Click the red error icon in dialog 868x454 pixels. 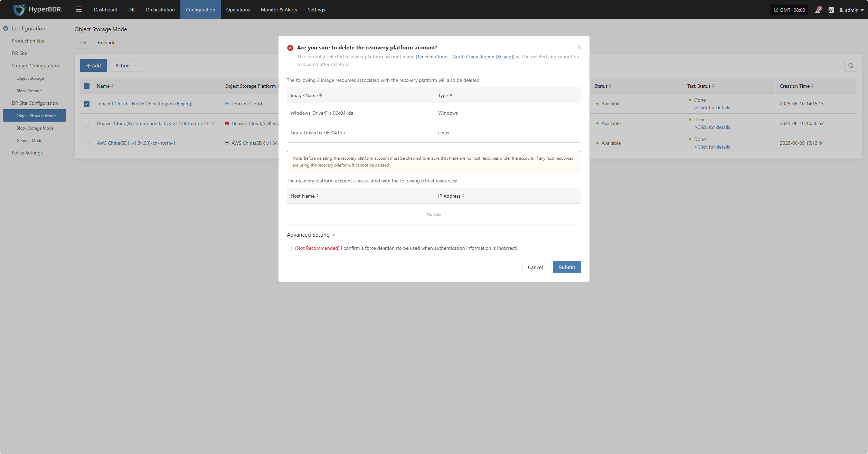click(x=290, y=48)
